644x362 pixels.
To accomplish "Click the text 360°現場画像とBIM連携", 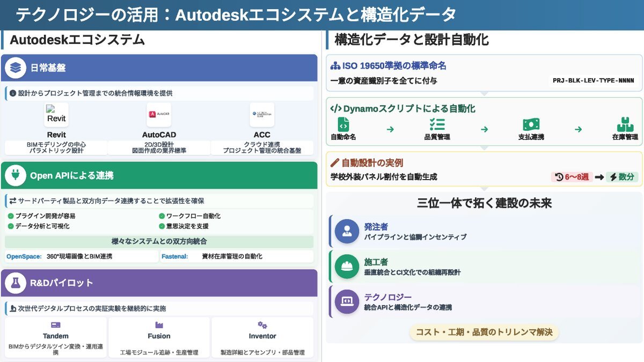I will point(79,256).
